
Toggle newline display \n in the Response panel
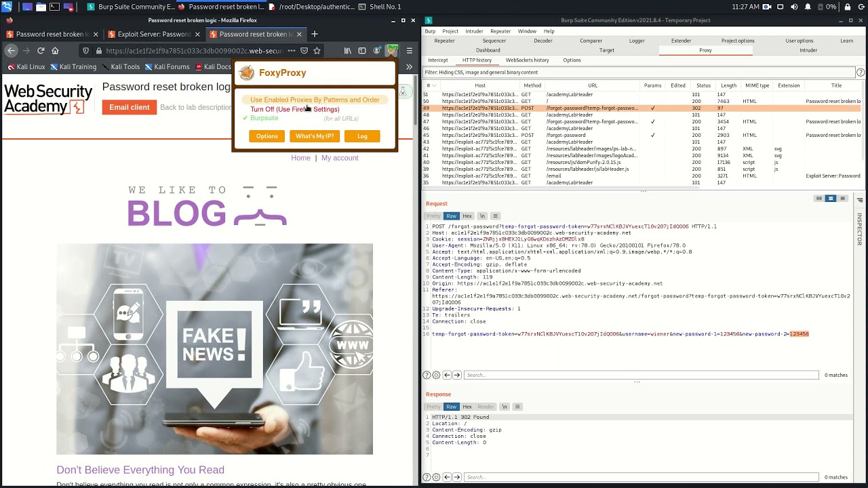[x=504, y=407]
